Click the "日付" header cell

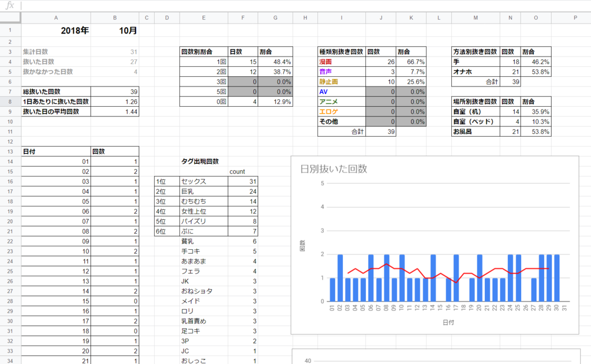[x=56, y=152]
